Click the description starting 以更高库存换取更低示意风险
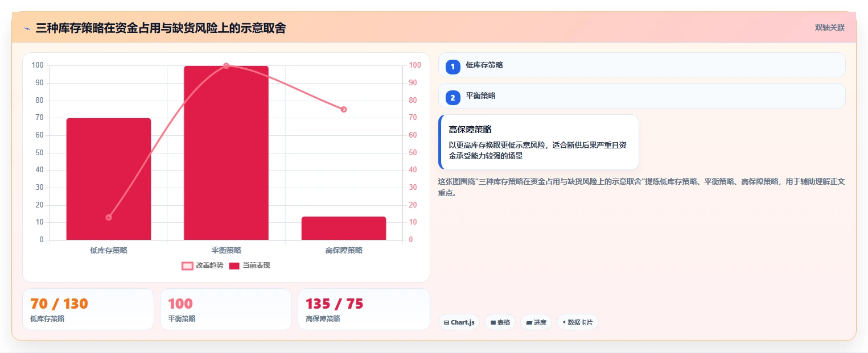The image size is (868, 353). pos(537,151)
